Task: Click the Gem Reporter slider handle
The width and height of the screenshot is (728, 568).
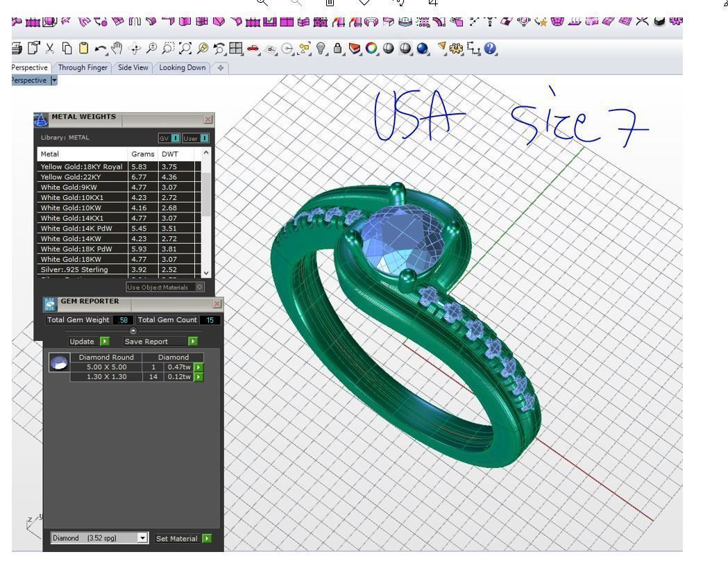Action: click(133, 331)
